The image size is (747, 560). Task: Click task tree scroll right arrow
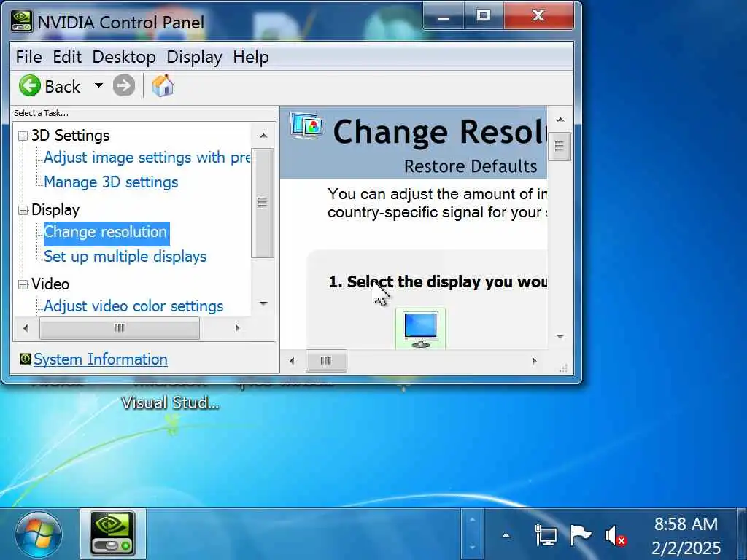(x=237, y=328)
